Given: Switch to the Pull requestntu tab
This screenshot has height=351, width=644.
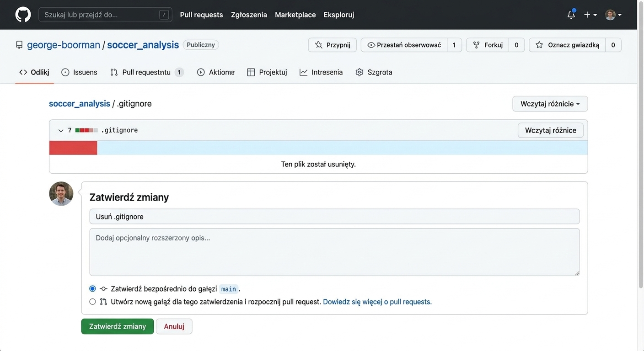Looking at the screenshot, I should pyautogui.click(x=147, y=72).
